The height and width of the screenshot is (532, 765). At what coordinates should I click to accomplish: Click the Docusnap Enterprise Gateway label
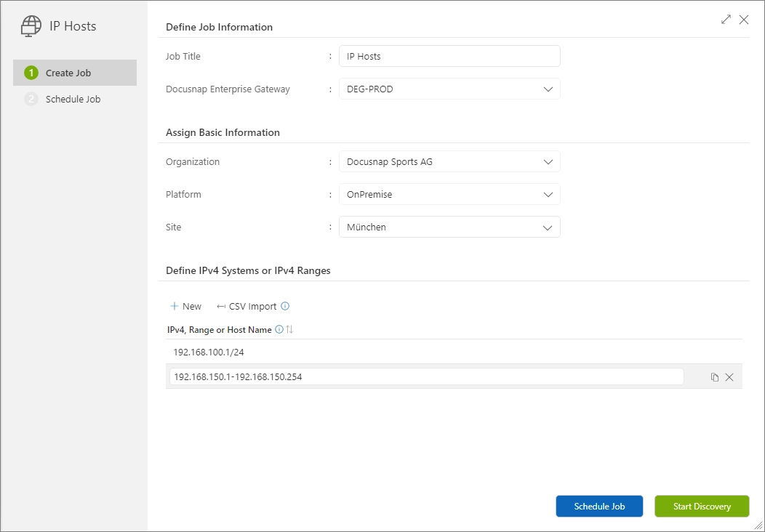click(x=228, y=89)
